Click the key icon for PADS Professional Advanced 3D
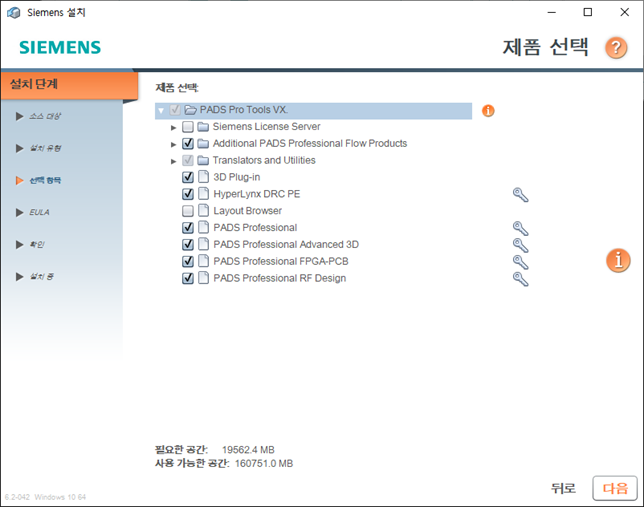This screenshot has width=644, height=507. point(520,245)
